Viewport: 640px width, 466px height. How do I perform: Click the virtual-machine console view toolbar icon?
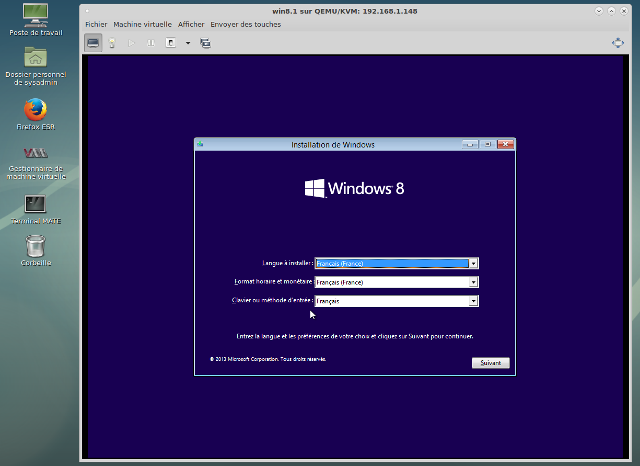point(93,43)
